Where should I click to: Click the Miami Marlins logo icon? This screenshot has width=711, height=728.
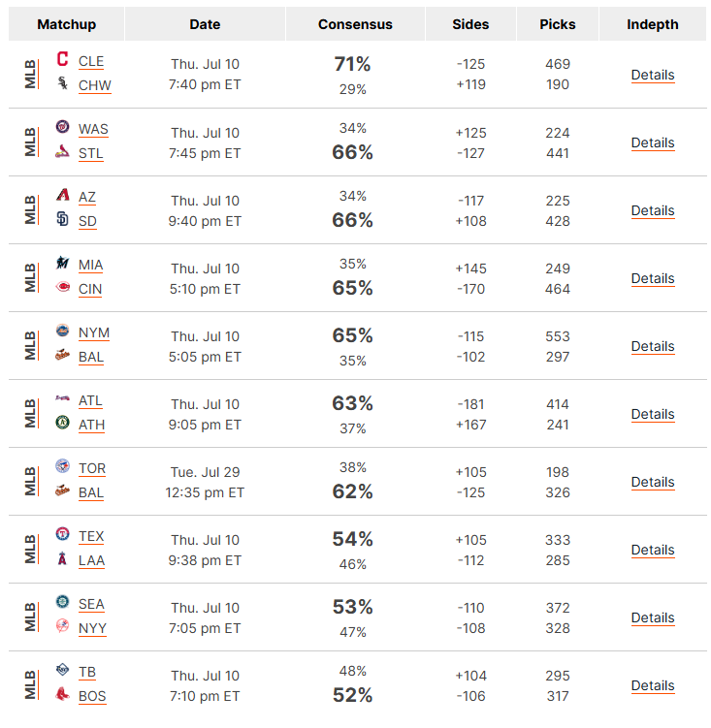62,263
